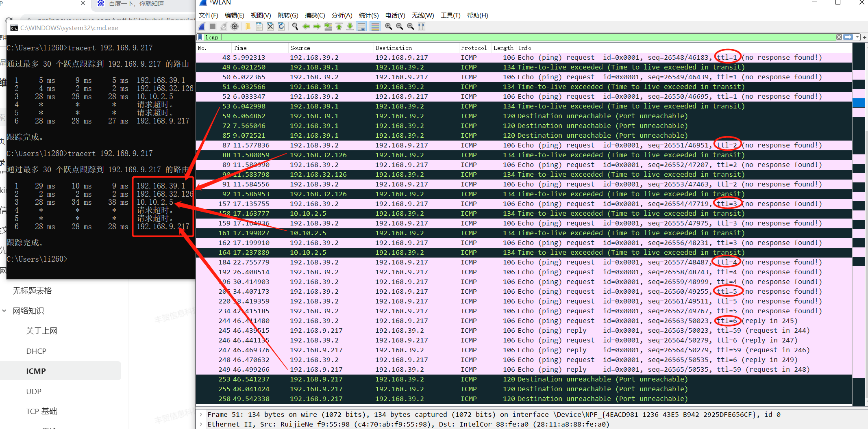Go to a specified packet

(x=328, y=27)
